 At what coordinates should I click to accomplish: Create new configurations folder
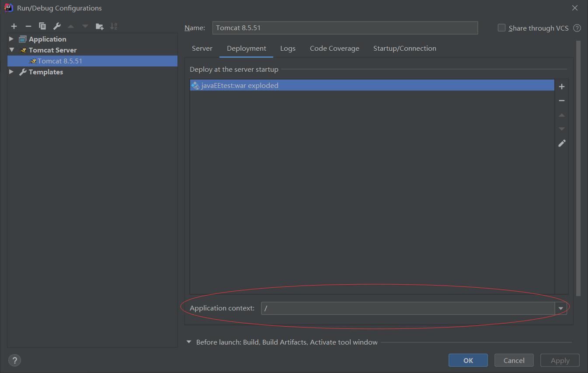pos(100,26)
